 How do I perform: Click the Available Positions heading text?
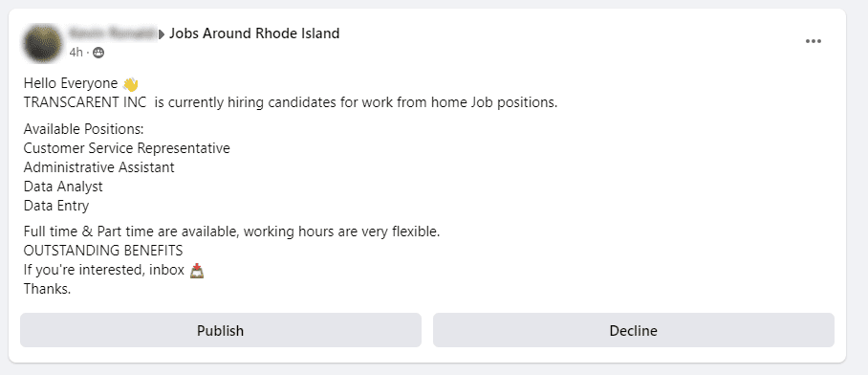(x=83, y=129)
